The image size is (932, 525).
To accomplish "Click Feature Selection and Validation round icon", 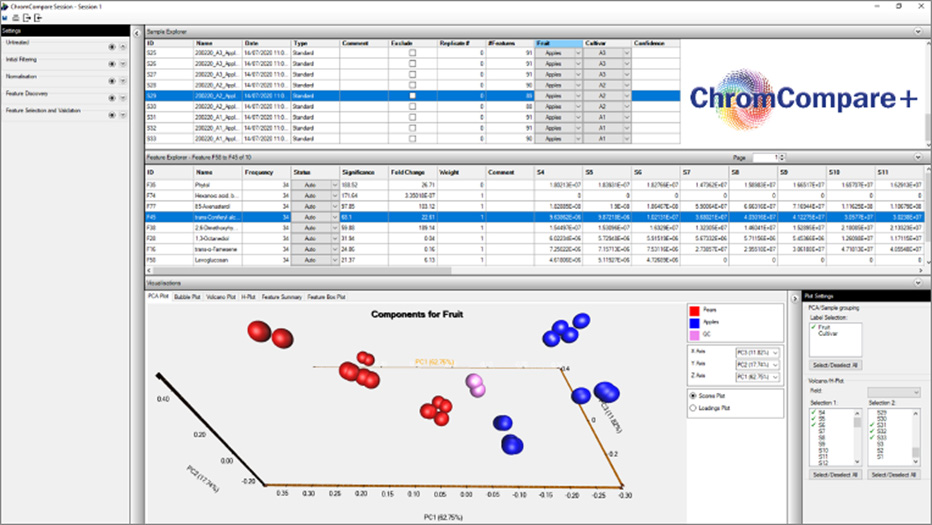I will (x=112, y=115).
